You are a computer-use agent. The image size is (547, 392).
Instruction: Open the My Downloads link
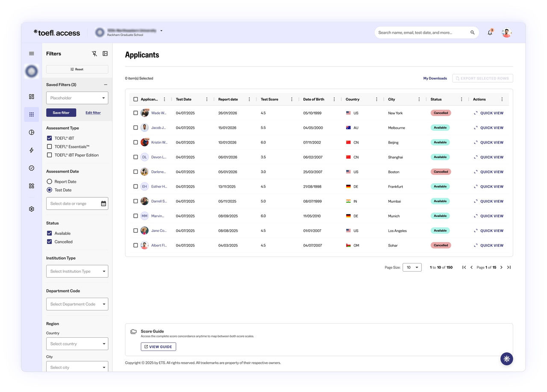coord(435,79)
